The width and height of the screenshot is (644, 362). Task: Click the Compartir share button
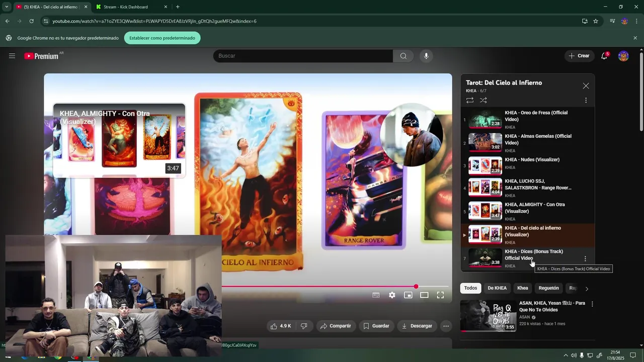[x=336, y=326]
